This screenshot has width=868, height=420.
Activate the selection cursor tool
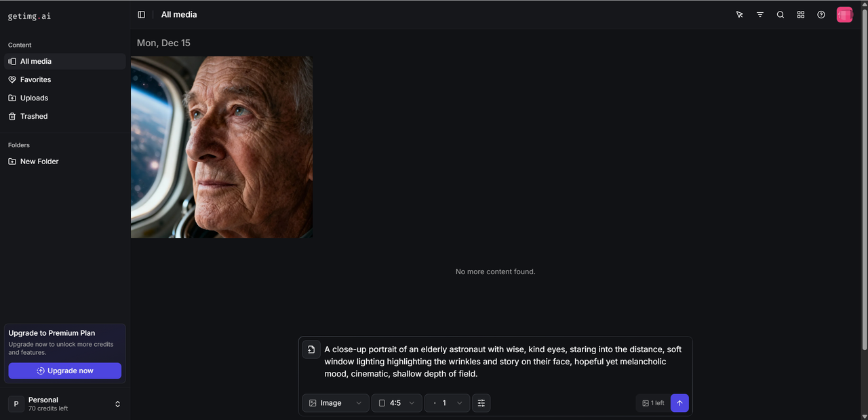(x=739, y=14)
